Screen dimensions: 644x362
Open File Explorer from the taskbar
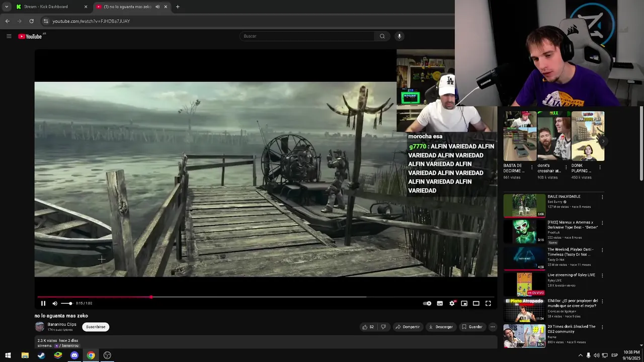click(x=25, y=355)
